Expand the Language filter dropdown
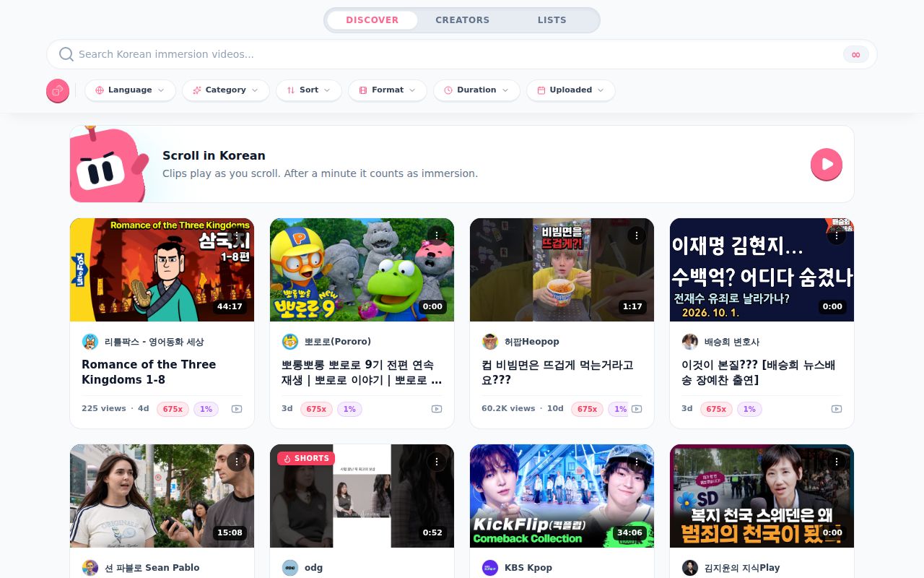This screenshot has width=924, height=578. [130, 90]
